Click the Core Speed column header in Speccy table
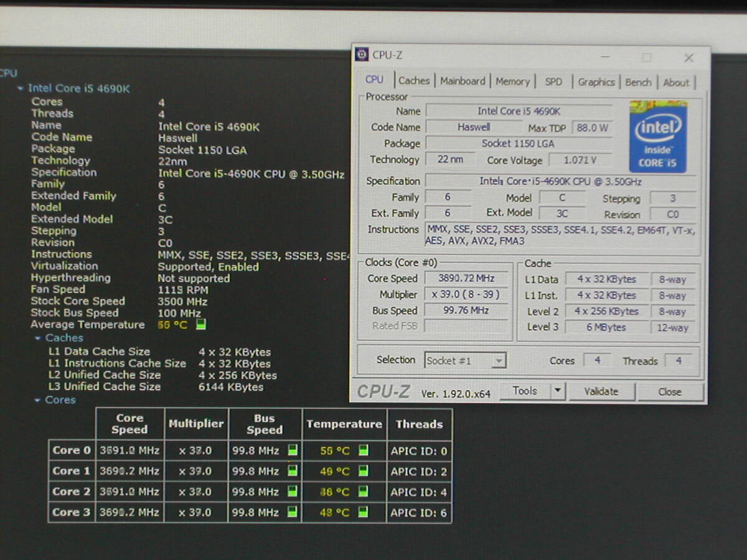Screen dimensions: 747x560 [129, 424]
